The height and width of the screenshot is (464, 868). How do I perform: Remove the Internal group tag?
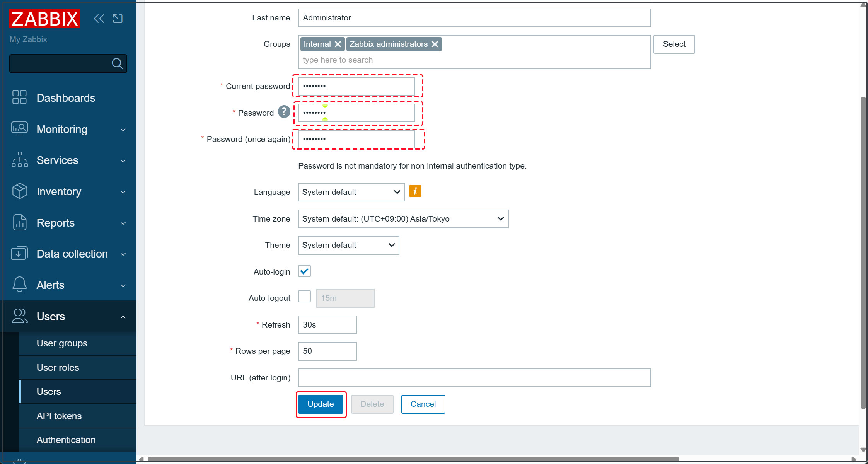(338, 44)
